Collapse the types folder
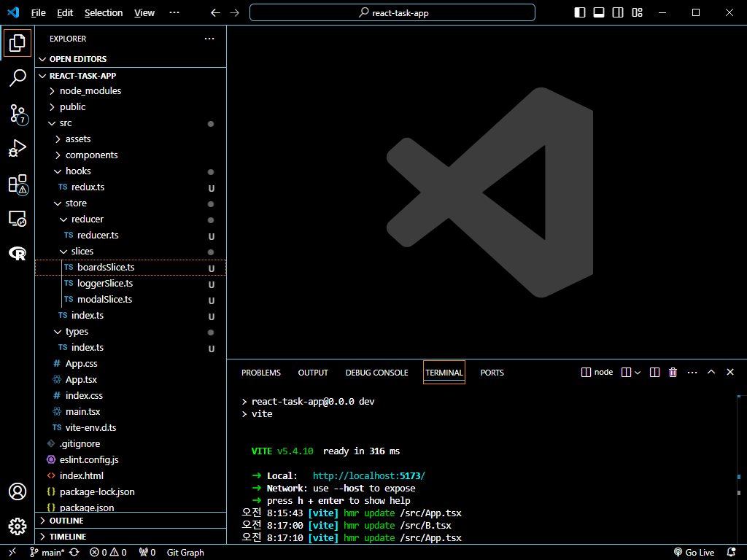747x560 pixels. click(131, 332)
